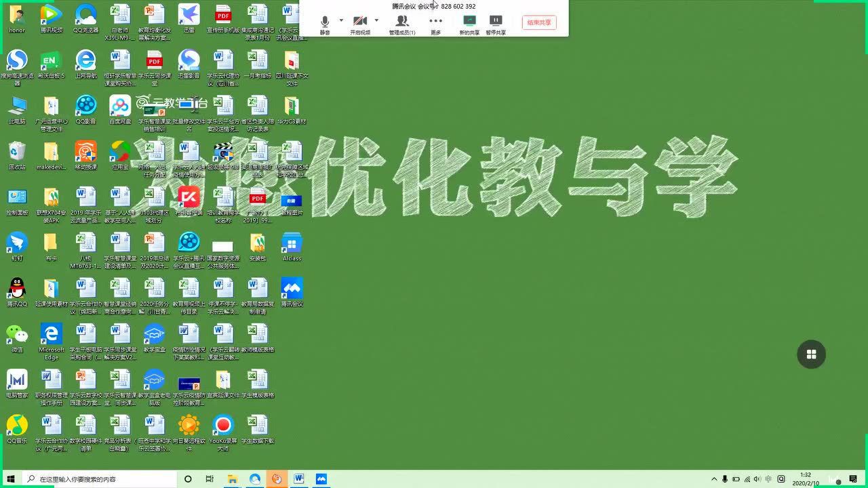The height and width of the screenshot is (488, 868).
Task: Open Task View on taskbar
Action: click(210, 479)
